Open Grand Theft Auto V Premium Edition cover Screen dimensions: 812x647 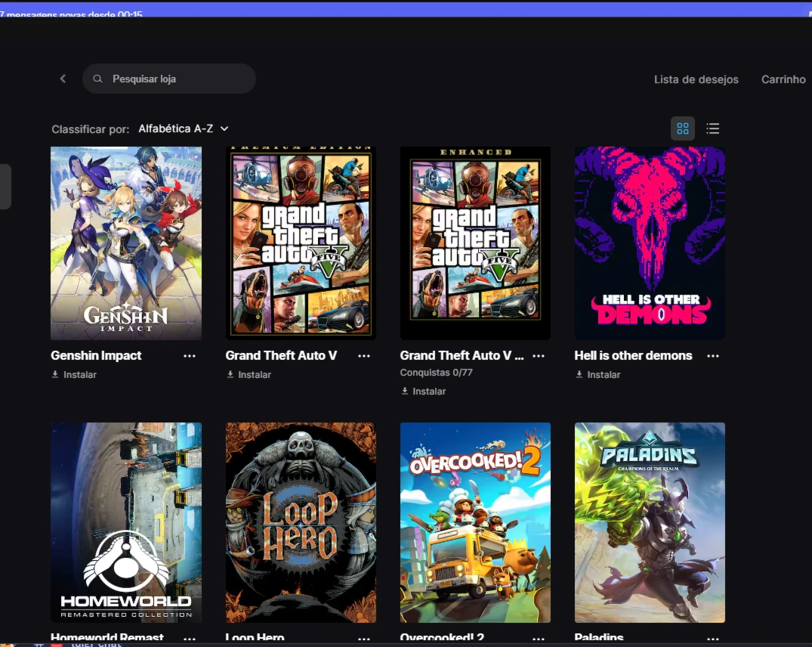tap(301, 243)
